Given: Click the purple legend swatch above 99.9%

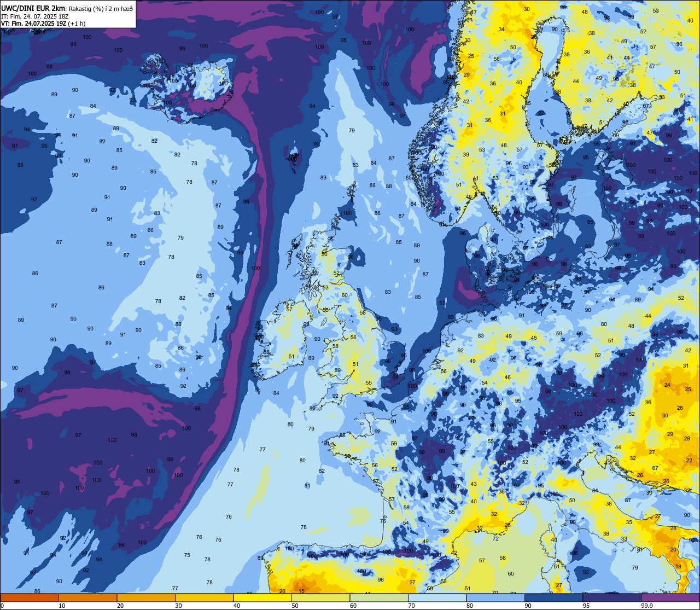Looking at the screenshot, I should click(670, 597).
